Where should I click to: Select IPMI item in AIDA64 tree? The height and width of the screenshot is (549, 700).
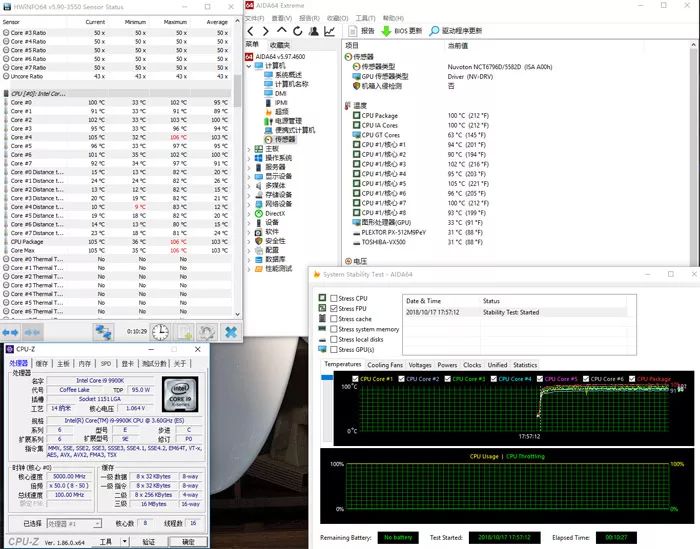click(x=276, y=103)
